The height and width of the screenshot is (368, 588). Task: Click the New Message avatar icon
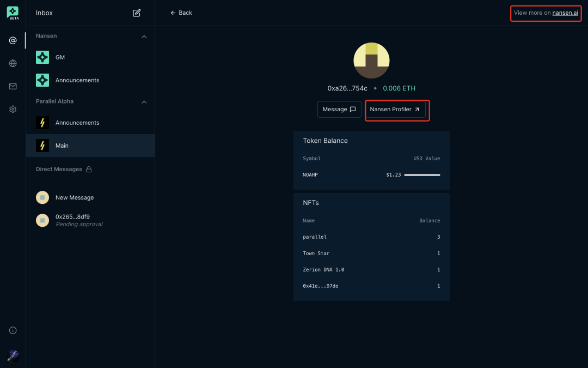pos(42,197)
